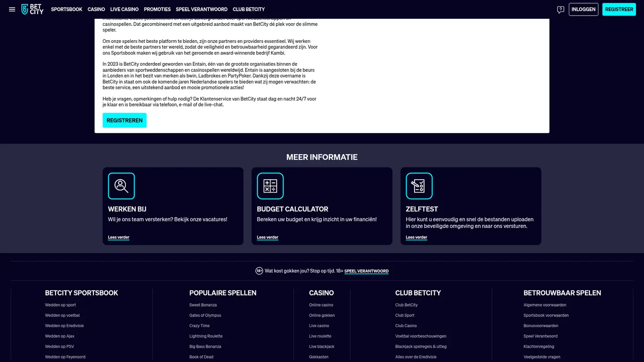The width and height of the screenshot is (644, 362).
Task: Open the Wedden op voetbal link
Action: coord(62,315)
